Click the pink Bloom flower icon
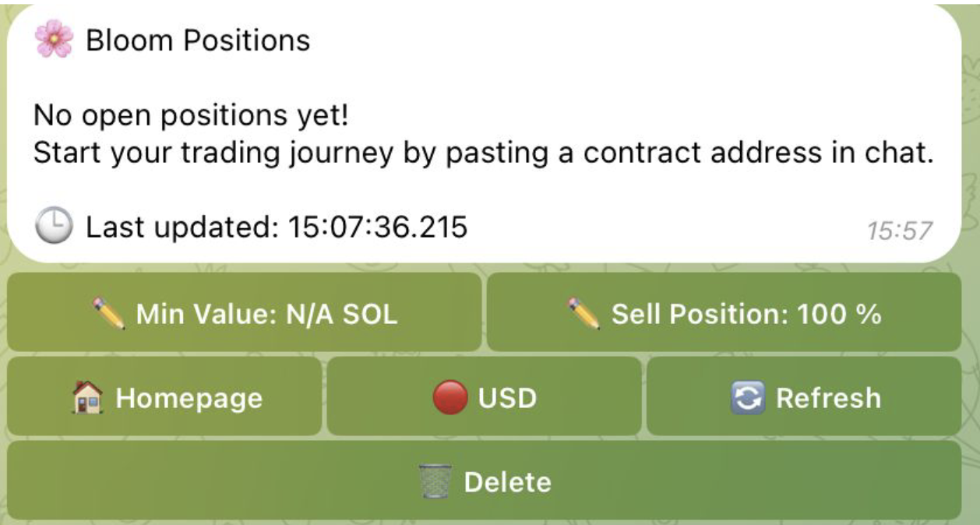This screenshot has width=980, height=525. (x=54, y=39)
